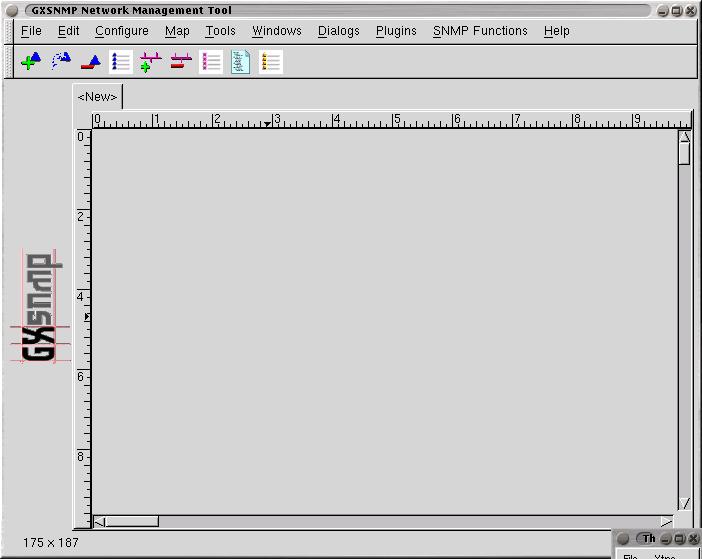The height and width of the screenshot is (559, 702).
Task: Open the SNMP Functions menu
Action: pyautogui.click(x=480, y=31)
